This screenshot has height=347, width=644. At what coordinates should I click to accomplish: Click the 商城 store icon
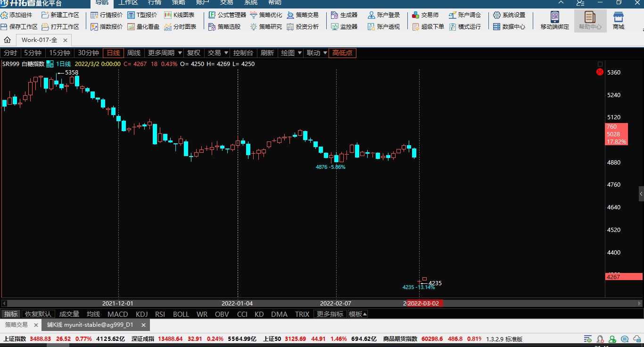618,18
